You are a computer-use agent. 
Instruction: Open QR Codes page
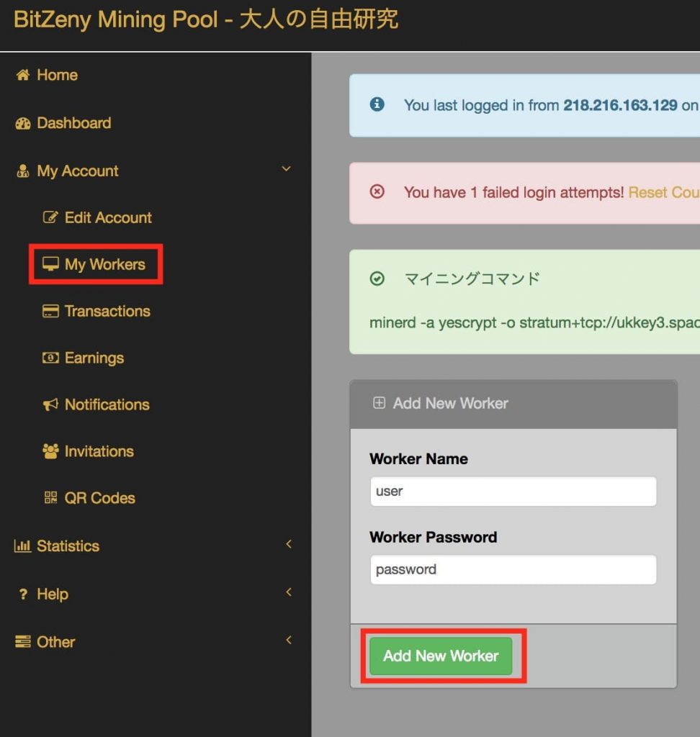(x=99, y=498)
